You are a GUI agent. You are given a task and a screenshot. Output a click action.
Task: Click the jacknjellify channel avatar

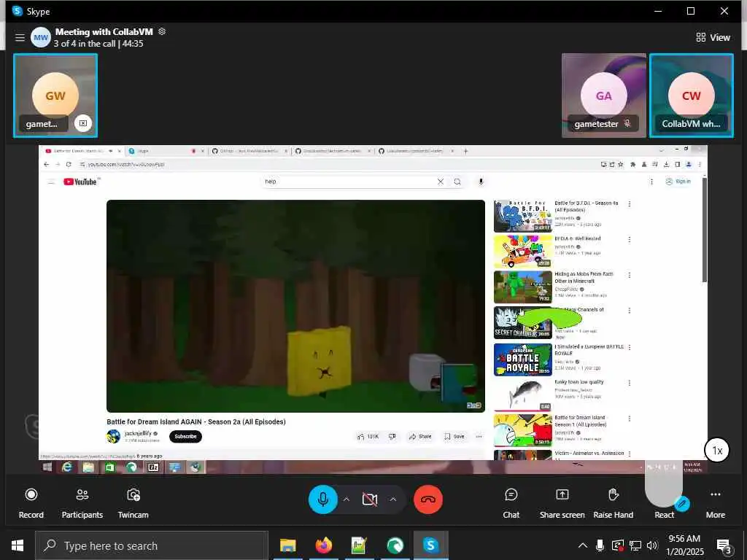pos(113,436)
